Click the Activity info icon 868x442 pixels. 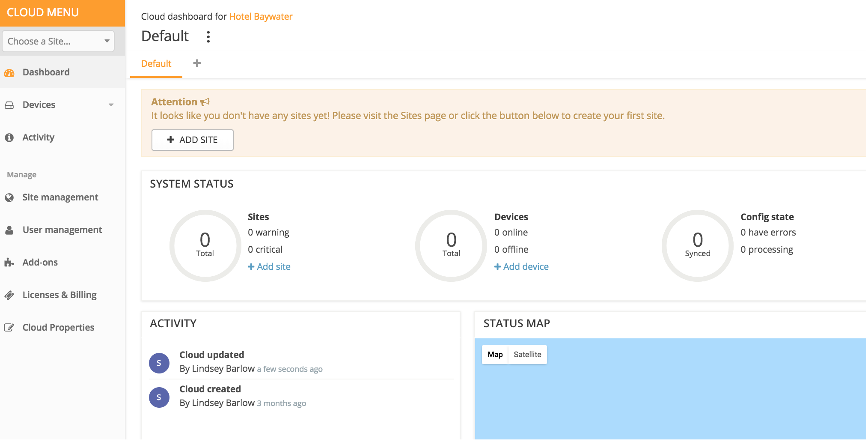tap(9, 137)
